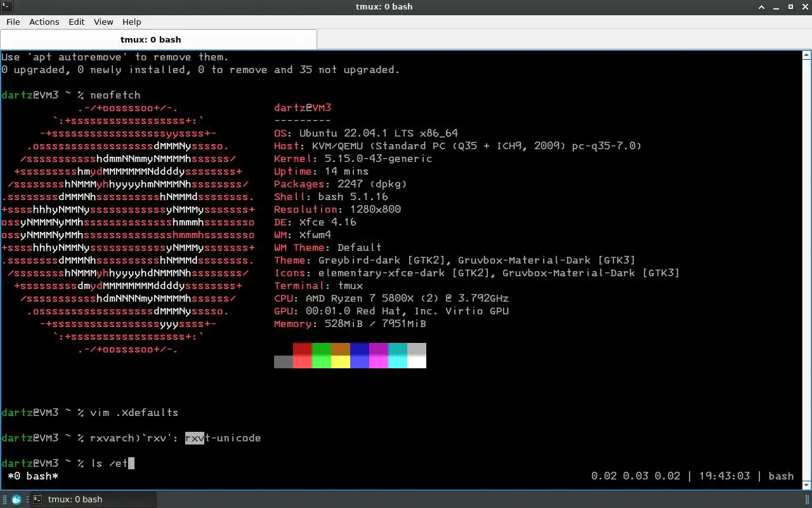The width and height of the screenshot is (812, 508).
Task: Click the 'Uptime: 14 mins' line
Action: click(x=321, y=171)
